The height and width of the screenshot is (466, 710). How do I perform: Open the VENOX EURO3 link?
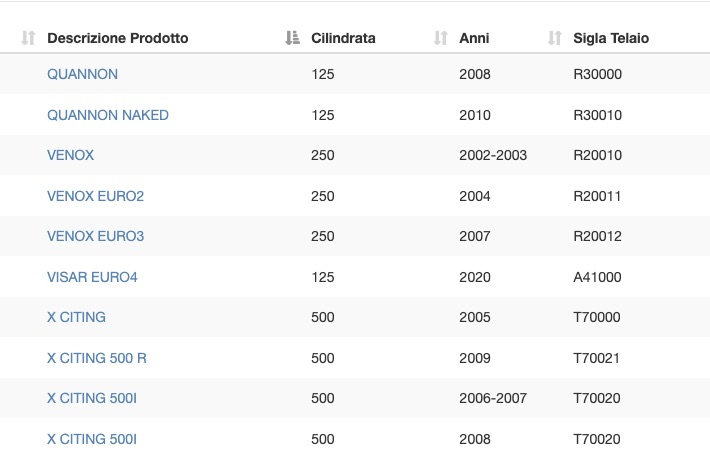pyautogui.click(x=96, y=236)
